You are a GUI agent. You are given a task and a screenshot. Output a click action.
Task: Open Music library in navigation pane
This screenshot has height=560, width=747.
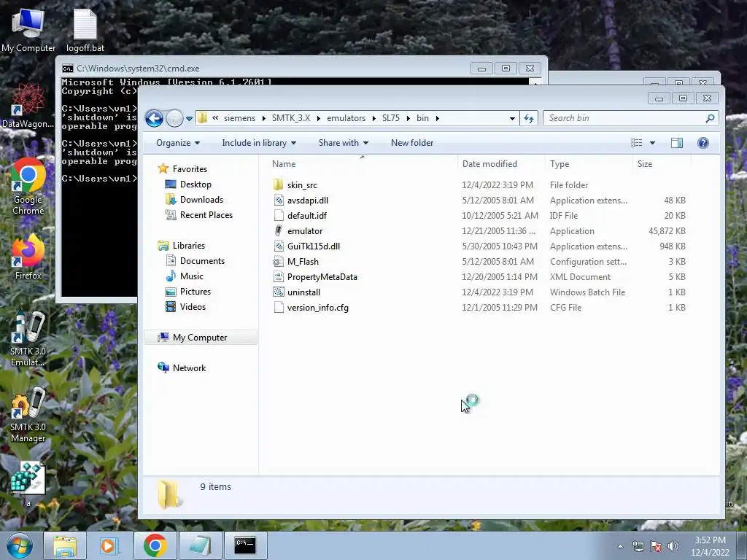point(192,276)
